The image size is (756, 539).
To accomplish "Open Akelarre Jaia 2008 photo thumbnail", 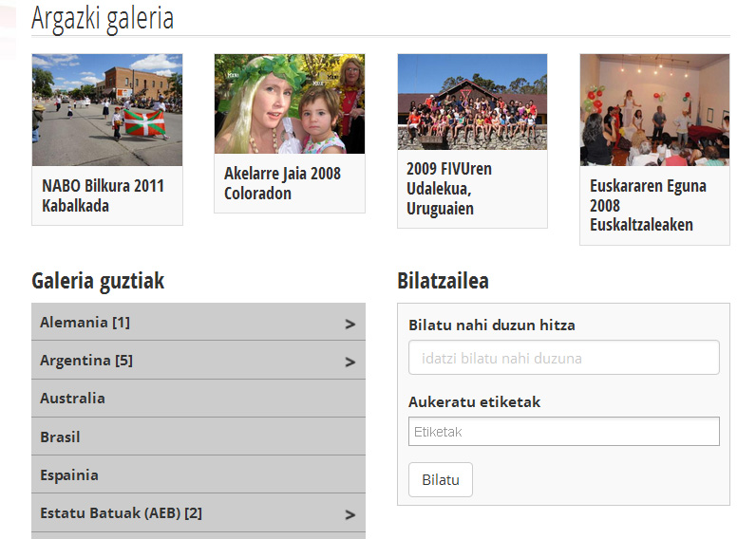I will tap(290, 104).
